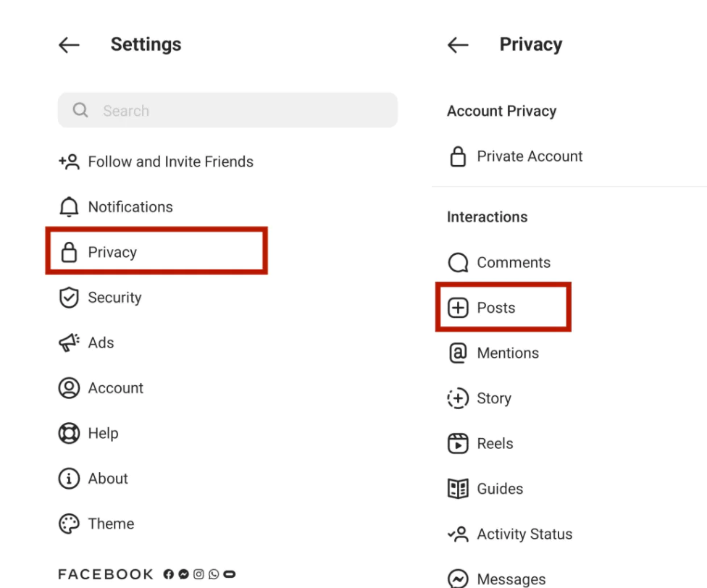707x588 pixels.
Task: Click the megaphone Ads icon
Action: point(69,343)
